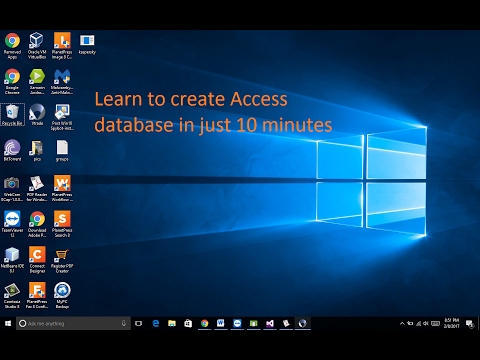
Task: Select the silver ring icon beside Recycle Bin
Action: click(37, 114)
